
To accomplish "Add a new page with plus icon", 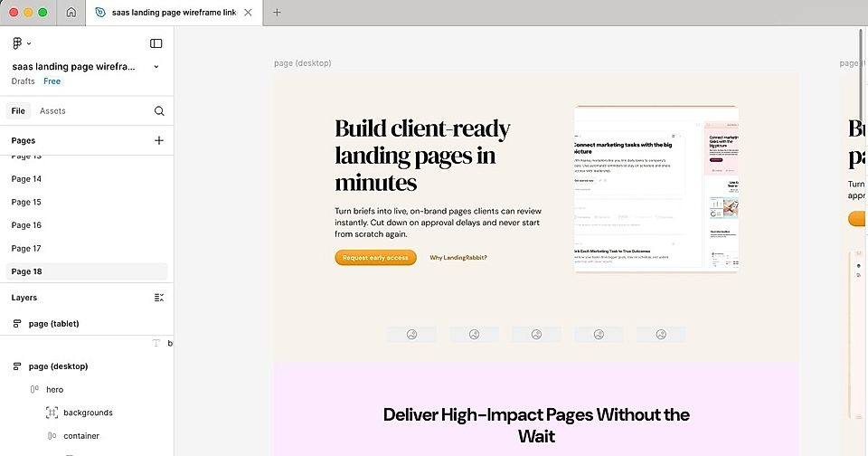I will (x=159, y=140).
